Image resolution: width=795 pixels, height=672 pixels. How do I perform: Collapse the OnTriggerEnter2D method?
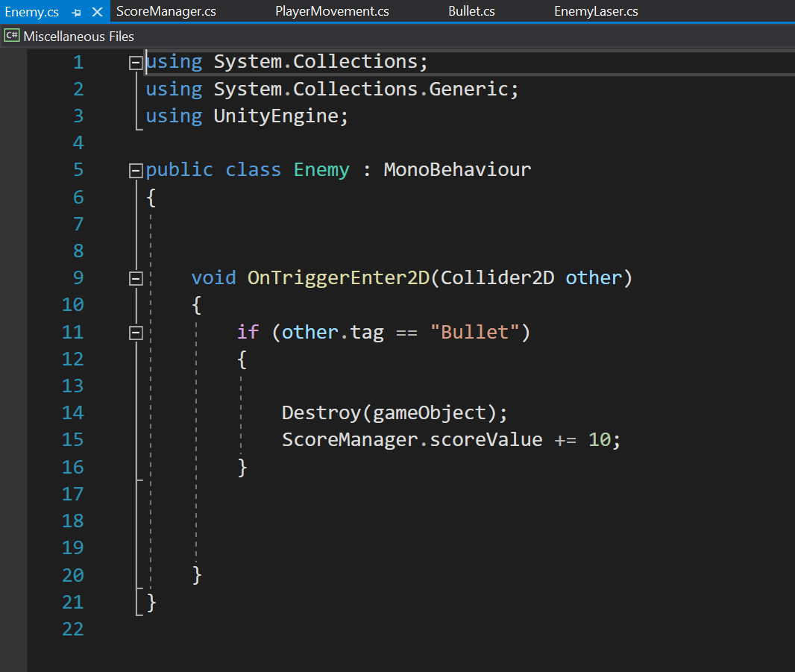[x=136, y=278]
